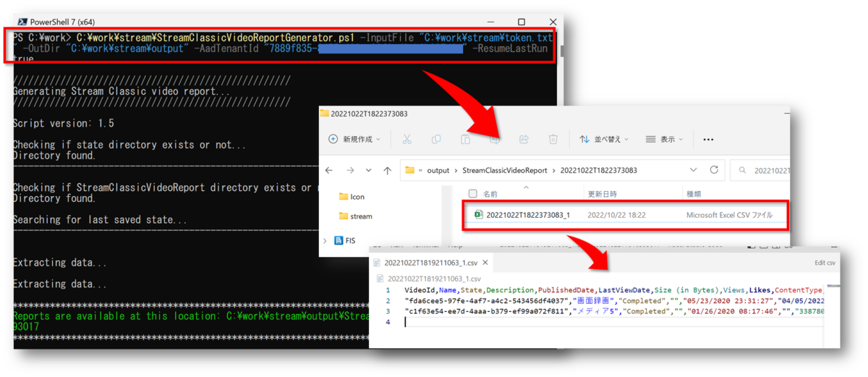Click the csv line starting 'c1f63e54-ee7d'

(613, 311)
